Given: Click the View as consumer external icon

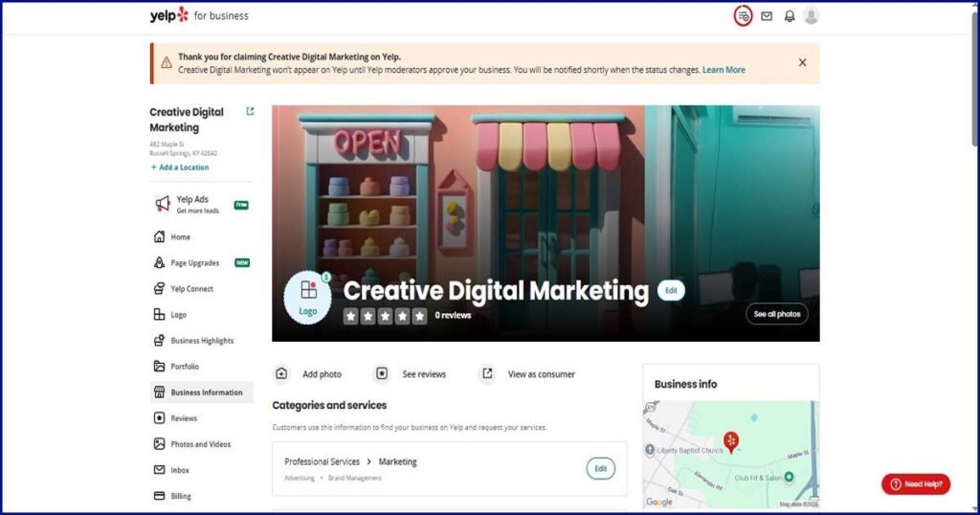Looking at the screenshot, I should pos(487,373).
